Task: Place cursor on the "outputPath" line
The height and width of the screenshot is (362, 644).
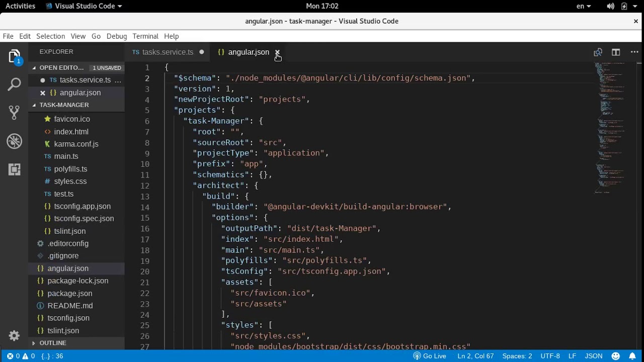Action: (300, 228)
